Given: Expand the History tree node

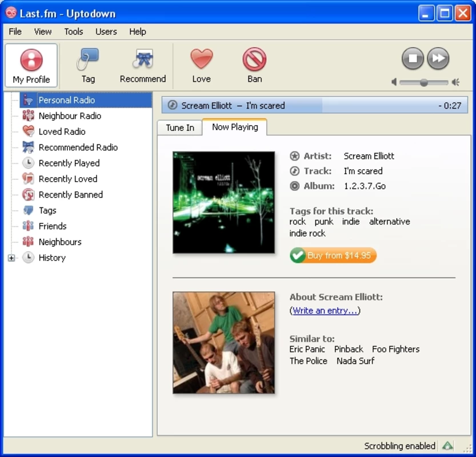Looking at the screenshot, I should click(x=11, y=258).
